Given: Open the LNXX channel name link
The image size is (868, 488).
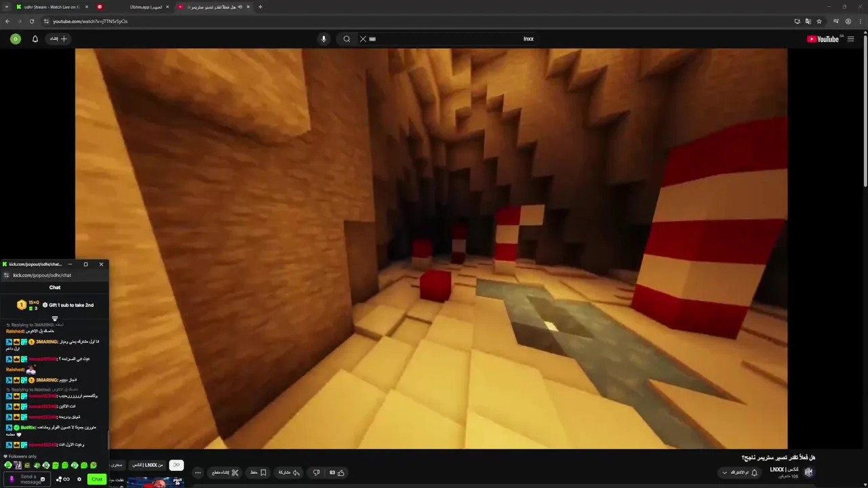Looking at the screenshot, I should (785, 469).
